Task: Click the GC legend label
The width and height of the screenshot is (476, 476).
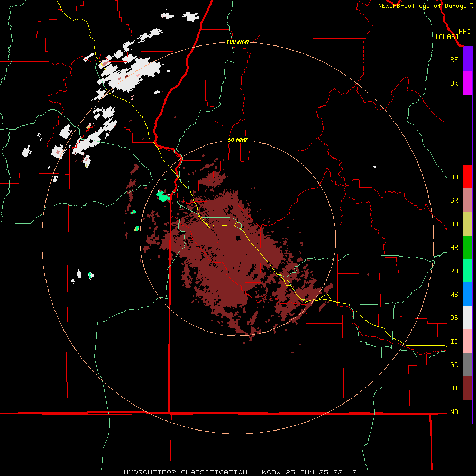Action: [x=454, y=365]
